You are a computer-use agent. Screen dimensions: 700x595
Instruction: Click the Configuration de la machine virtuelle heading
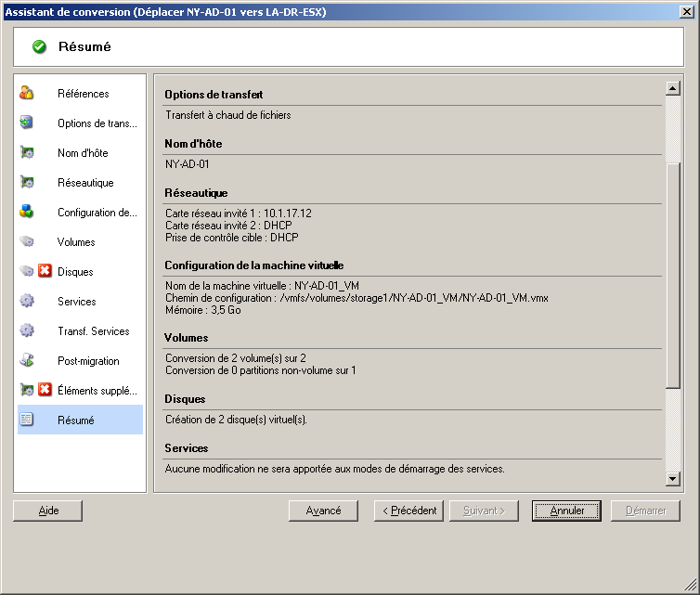pyautogui.click(x=254, y=265)
